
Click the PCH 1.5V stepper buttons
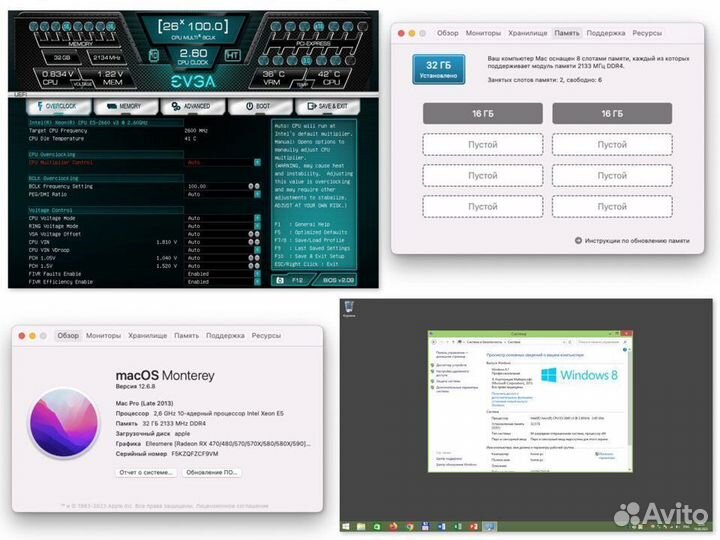pos(254,266)
